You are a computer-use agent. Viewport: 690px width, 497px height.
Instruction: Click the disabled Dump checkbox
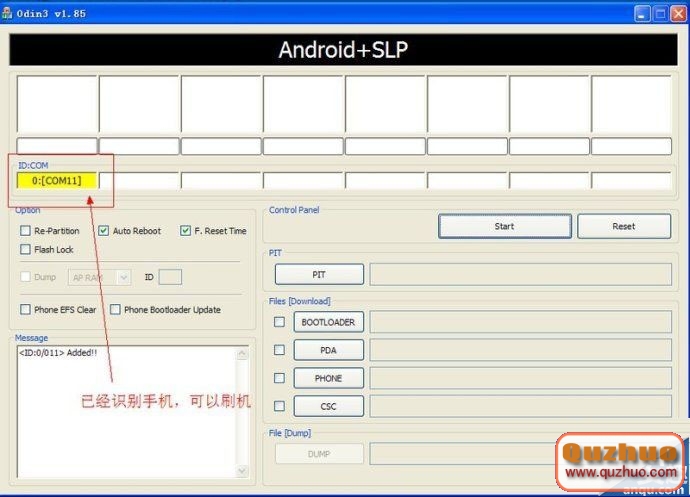coord(25,277)
